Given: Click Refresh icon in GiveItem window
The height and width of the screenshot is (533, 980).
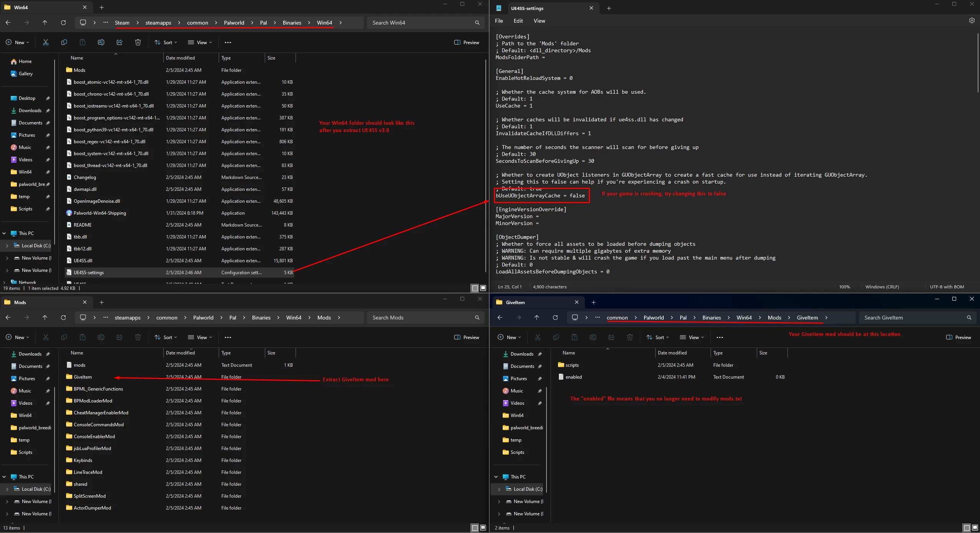Looking at the screenshot, I should (555, 318).
